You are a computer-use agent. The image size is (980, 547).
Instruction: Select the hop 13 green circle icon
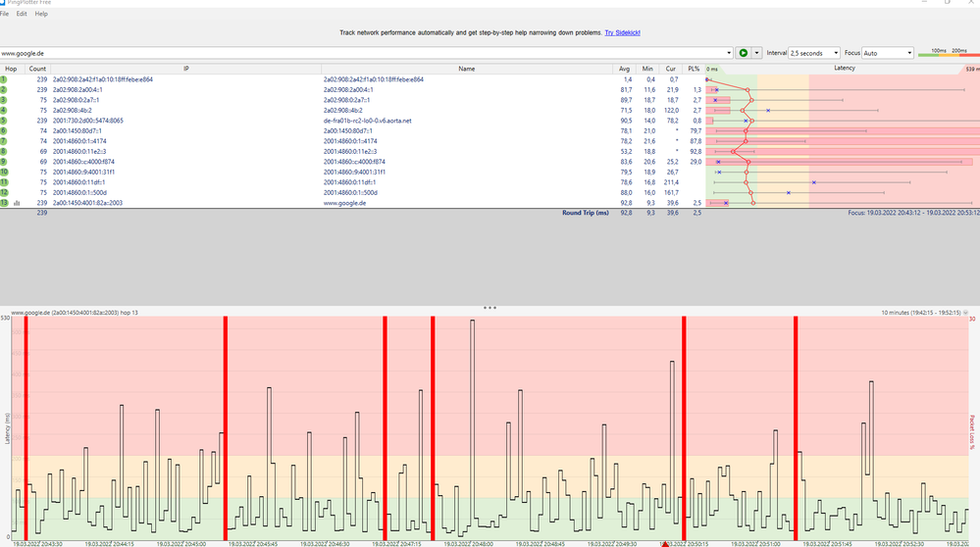click(x=4, y=203)
